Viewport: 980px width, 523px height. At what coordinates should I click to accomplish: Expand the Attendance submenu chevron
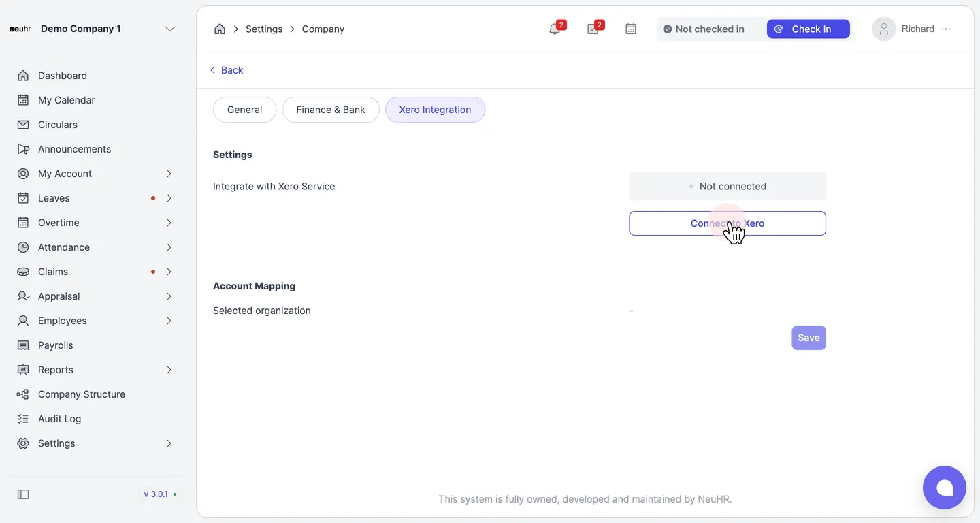169,247
